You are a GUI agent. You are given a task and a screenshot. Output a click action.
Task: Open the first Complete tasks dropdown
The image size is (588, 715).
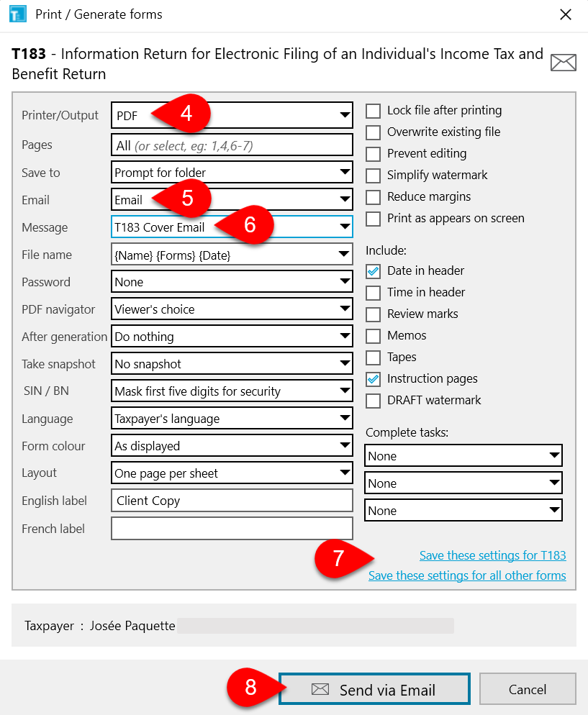point(555,455)
